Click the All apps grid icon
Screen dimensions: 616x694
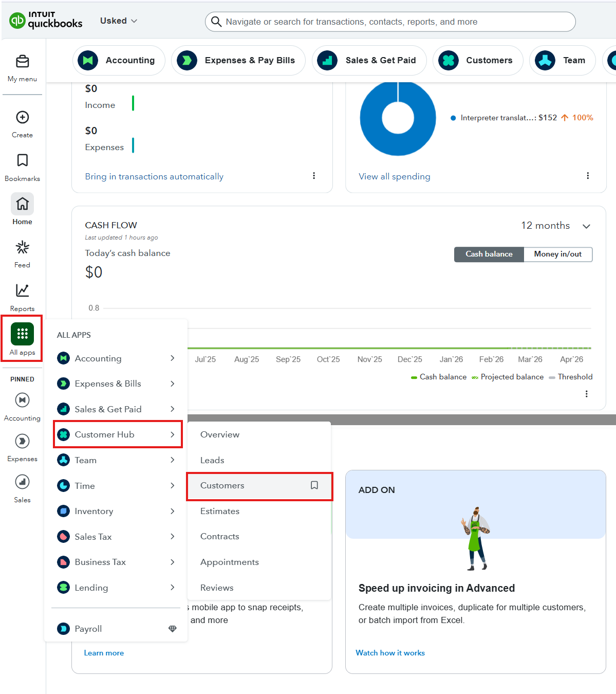click(x=22, y=334)
